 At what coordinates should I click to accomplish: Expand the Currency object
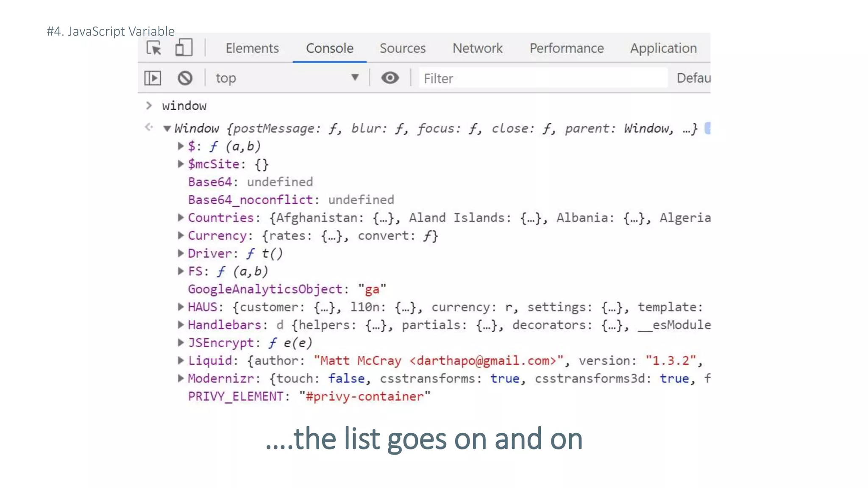[181, 236]
